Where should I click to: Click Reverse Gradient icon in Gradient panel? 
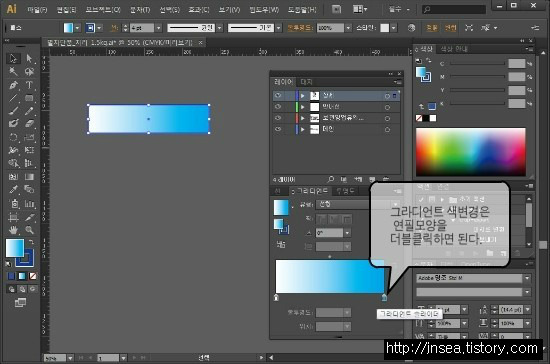pyautogui.click(x=281, y=244)
